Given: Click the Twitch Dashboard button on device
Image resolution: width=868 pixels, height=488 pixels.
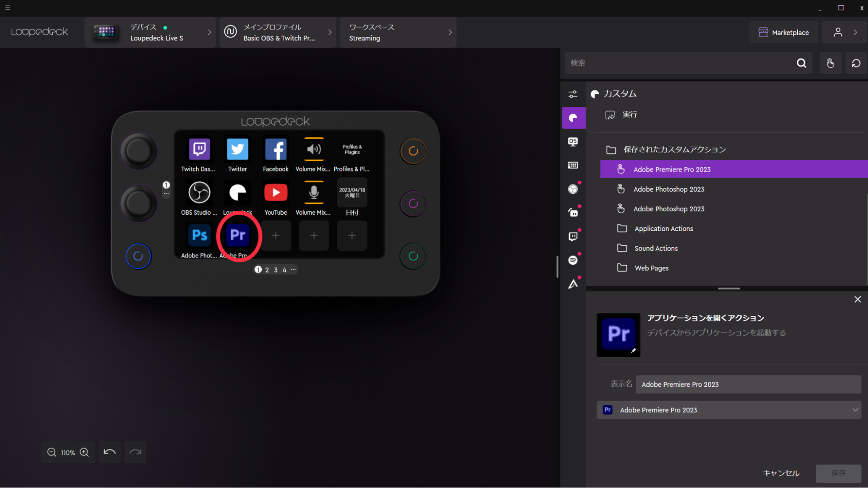Looking at the screenshot, I should tap(199, 149).
